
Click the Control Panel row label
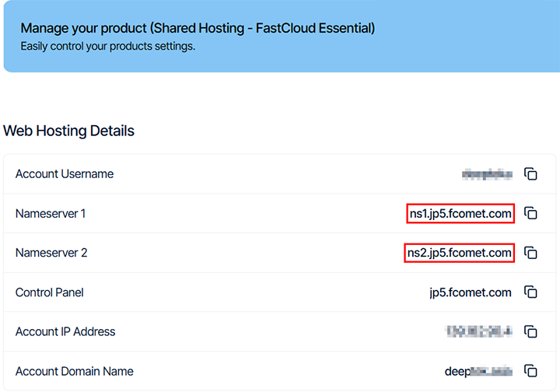[x=49, y=292]
